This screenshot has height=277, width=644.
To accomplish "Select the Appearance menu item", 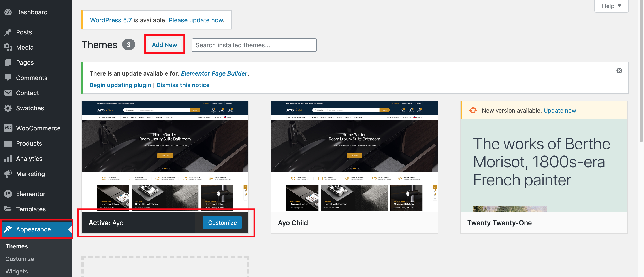I will click(x=36, y=229).
